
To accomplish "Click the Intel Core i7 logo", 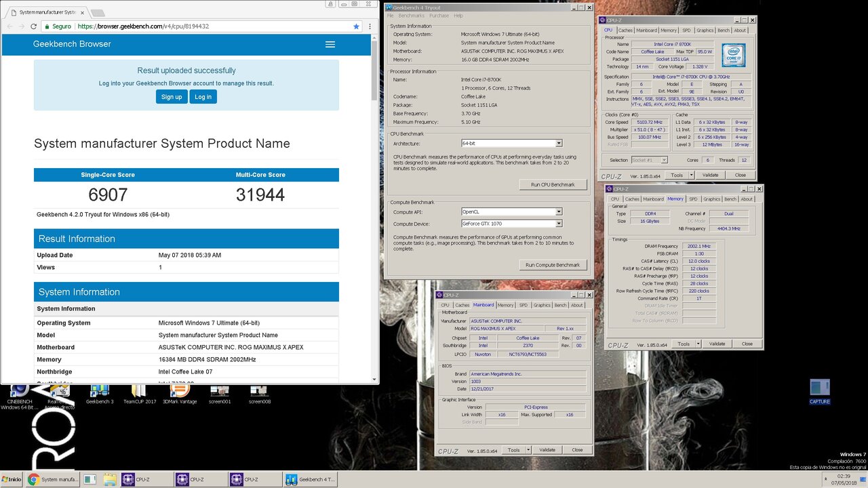I will pos(733,56).
